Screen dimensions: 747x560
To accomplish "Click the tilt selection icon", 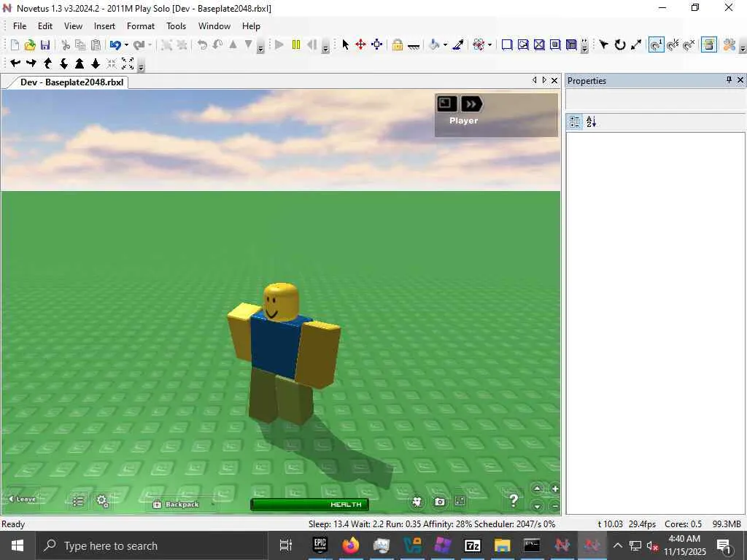I will (217, 44).
